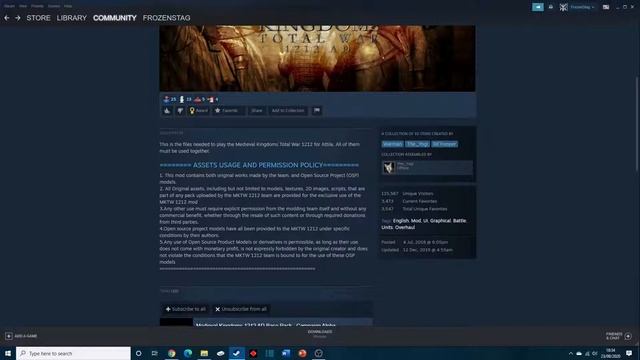This screenshot has height=360, width=640.
Task: Add the collection to Favorites
Action: tap(228, 111)
